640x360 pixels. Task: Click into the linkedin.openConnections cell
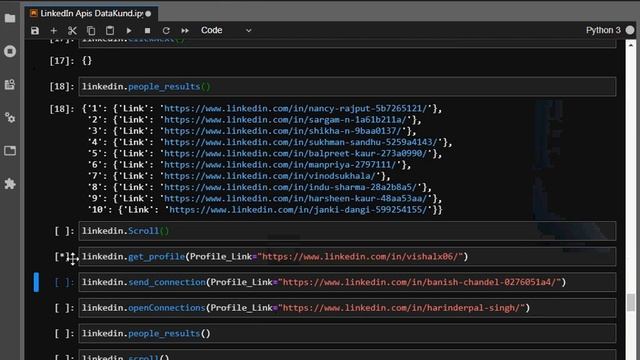click(x=347, y=308)
